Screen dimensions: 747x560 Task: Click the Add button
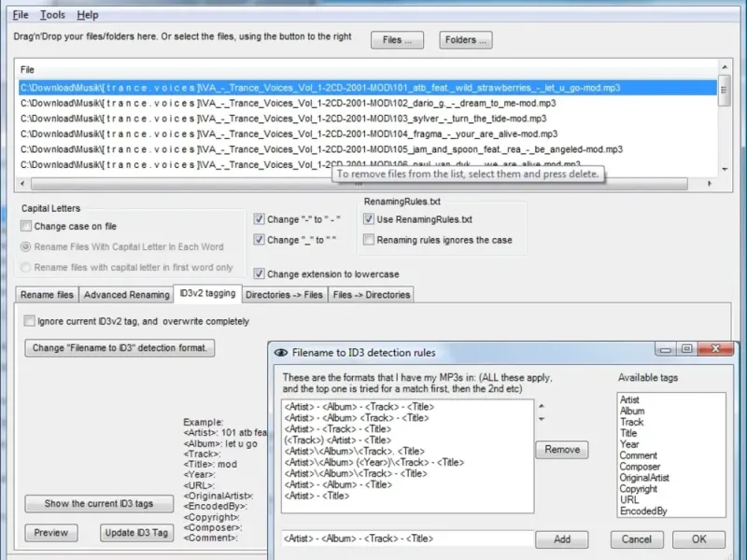click(x=562, y=539)
